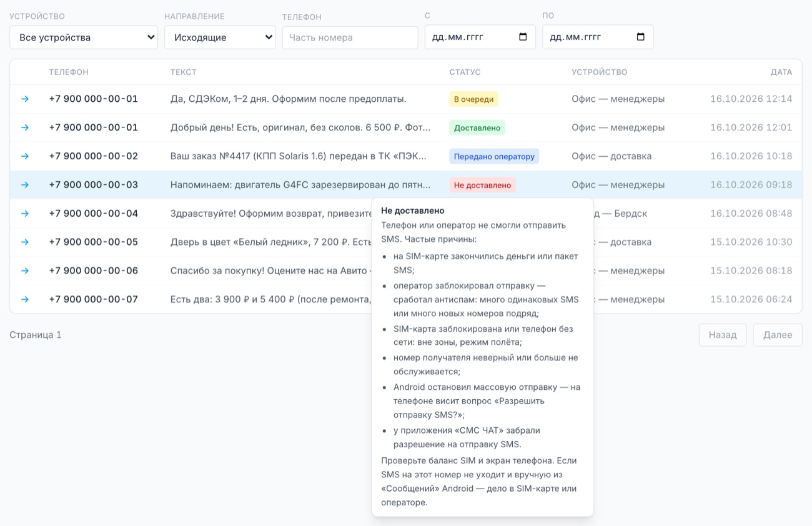The width and height of the screenshot is (812, 526).
Task: Open the «Все устройства» device dropdown
Action: (84, 37)
